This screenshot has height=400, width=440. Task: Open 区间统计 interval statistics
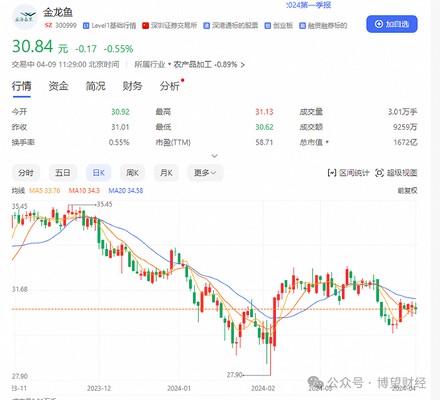tap(349, 173)
